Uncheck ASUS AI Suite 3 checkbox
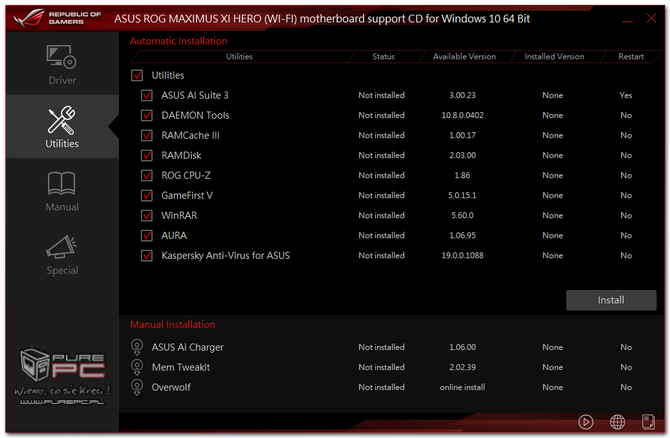This screenshot has width=670, height=438. [x=147, y=95]
